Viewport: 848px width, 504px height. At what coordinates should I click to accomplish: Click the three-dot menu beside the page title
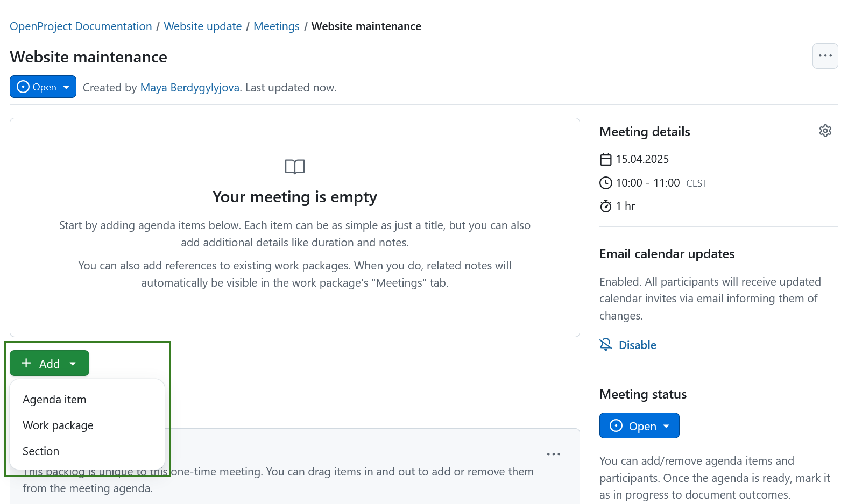(825, 56)
